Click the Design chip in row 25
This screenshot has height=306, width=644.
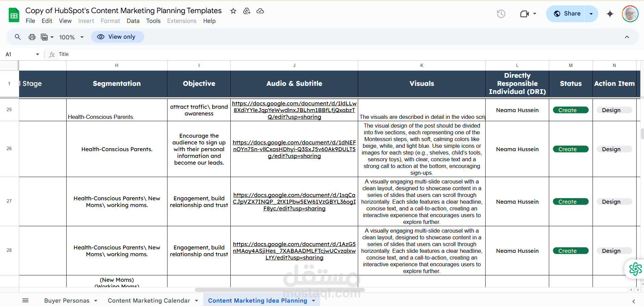coord(614,110)
